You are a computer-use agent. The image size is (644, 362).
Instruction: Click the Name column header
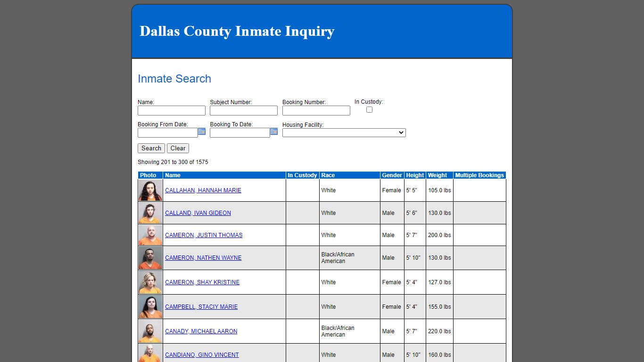click(x=224, y=175)
